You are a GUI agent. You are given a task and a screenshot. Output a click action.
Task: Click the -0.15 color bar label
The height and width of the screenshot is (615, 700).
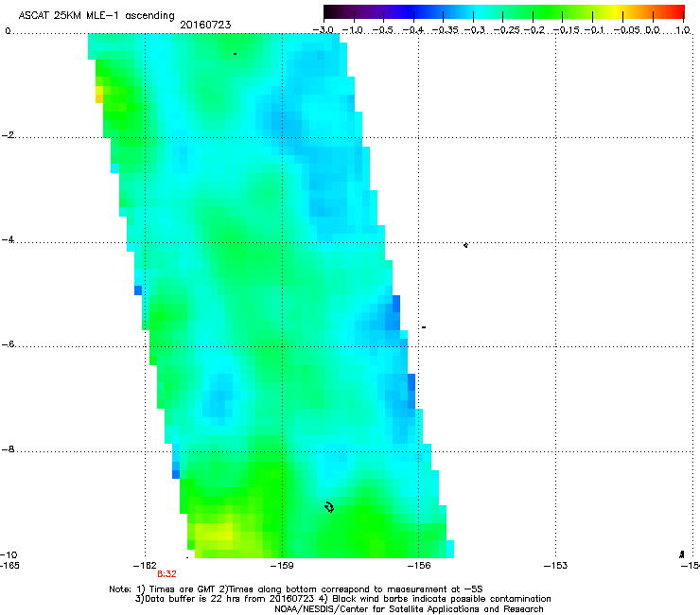[567, 30]
